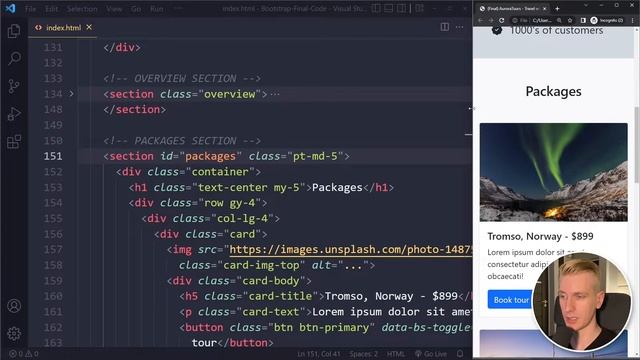The height and width of the screenshot is (360, 640).
Task: Open the Explorer view in the activity bar
Action: point(14,31)
